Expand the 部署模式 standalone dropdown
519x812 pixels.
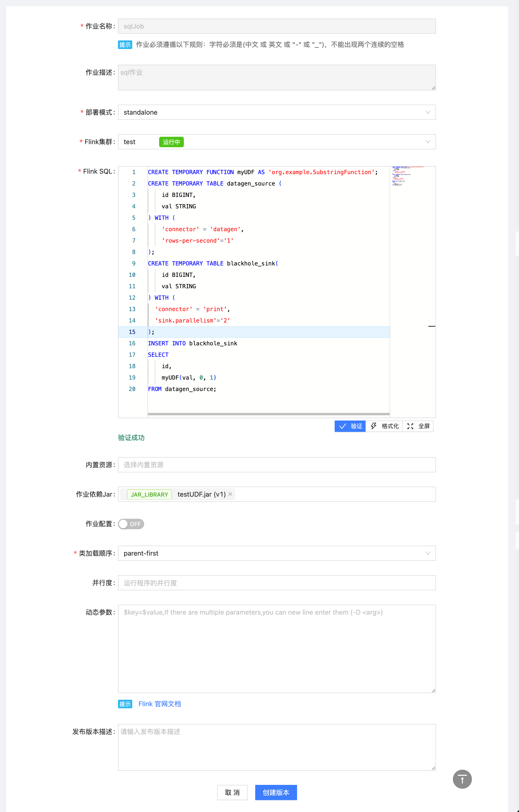[x=277, y=112]
